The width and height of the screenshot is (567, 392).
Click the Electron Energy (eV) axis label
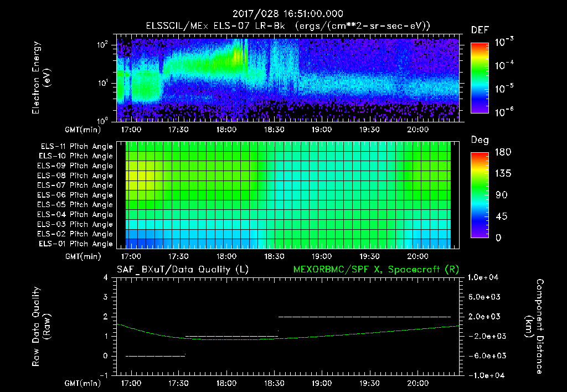[x=41, y=78]
